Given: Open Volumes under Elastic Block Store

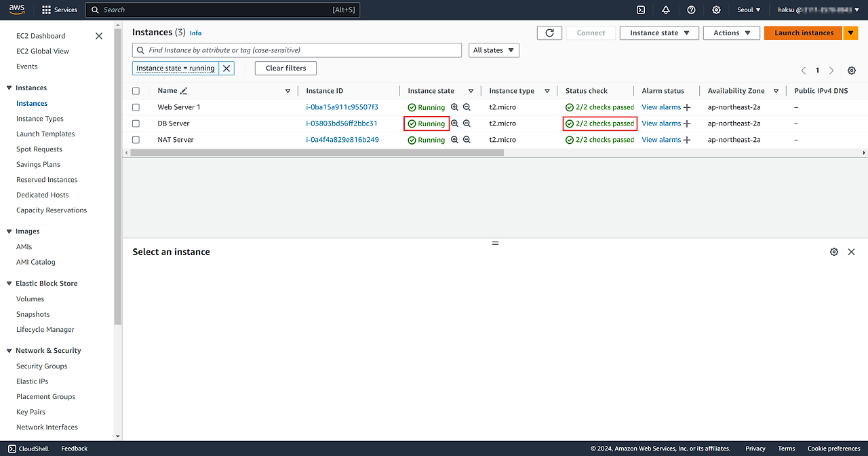Looking at the screenshot, I should [31, 299].
